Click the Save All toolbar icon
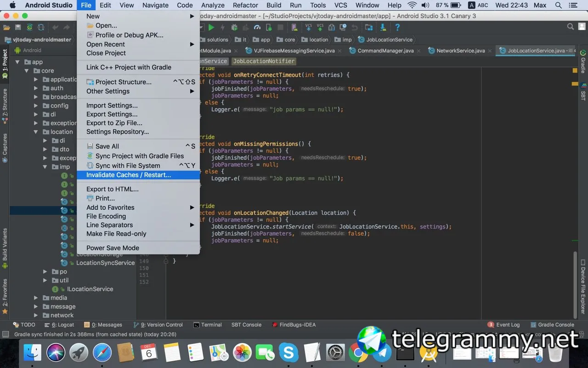588x368 pixels. pos(18,28)
